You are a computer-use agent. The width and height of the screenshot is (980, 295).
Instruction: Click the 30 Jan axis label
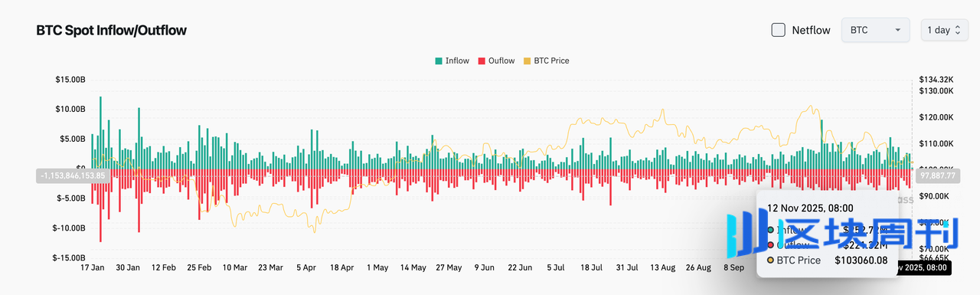pos(128,268)
